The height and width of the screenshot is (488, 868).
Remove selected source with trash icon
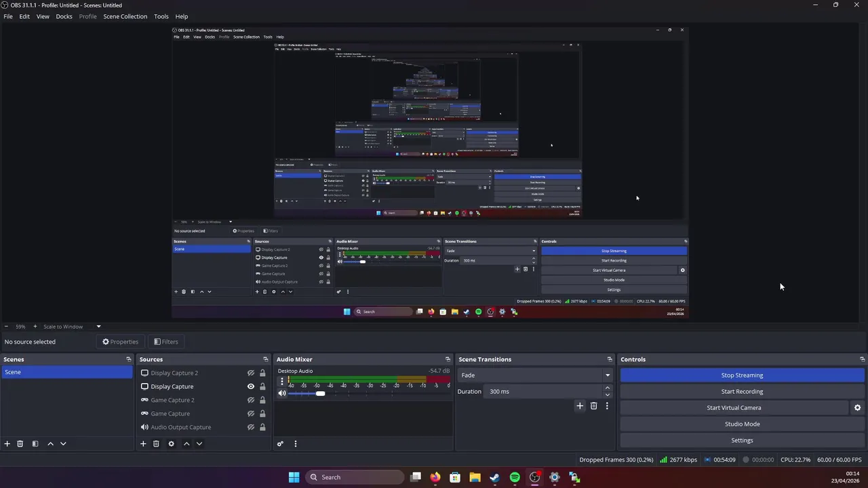(x=156, y=443)
